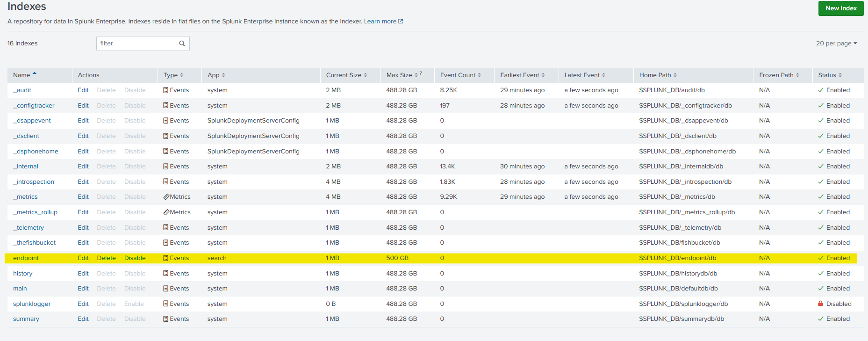Click the Metrics type icon in _metrics row
This screenshot has width=868, height=341.
coord(166,197)
